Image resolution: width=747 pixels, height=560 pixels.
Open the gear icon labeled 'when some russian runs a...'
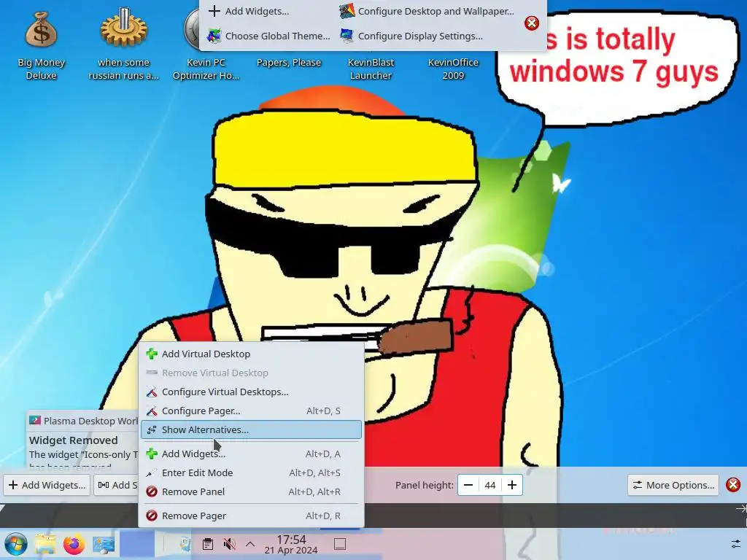[124, 44]
